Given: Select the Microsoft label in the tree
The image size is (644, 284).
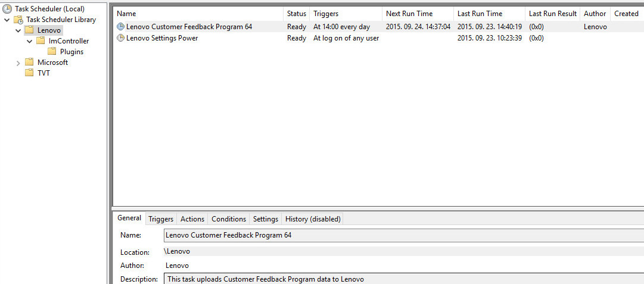Looking at the screenshot, I should point(52,63).
